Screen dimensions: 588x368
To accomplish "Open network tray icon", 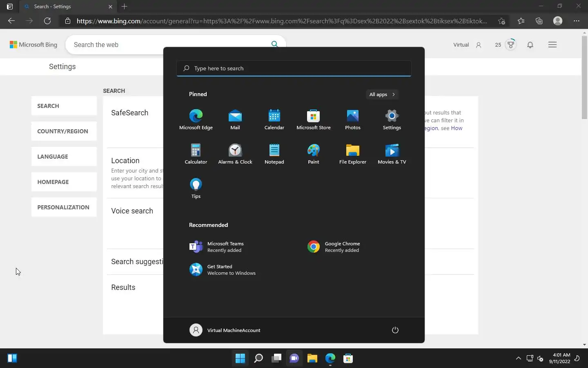I will click(530, 359).
